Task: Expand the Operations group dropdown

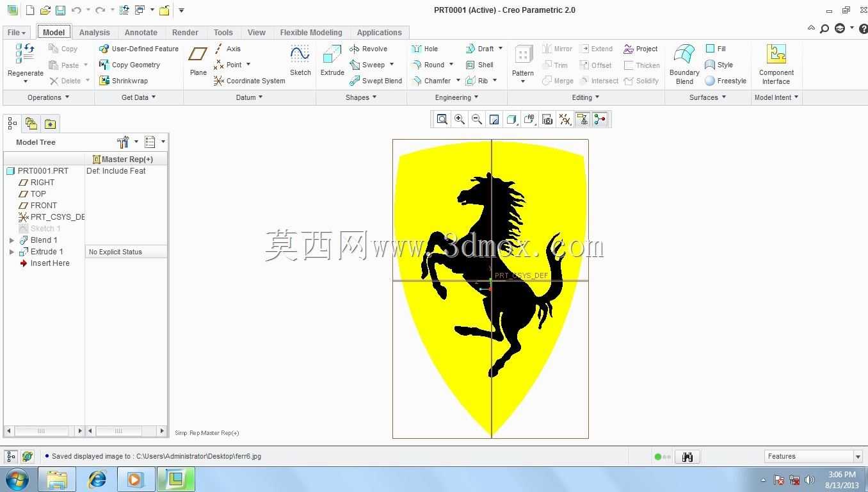Action: pos(48,97)
